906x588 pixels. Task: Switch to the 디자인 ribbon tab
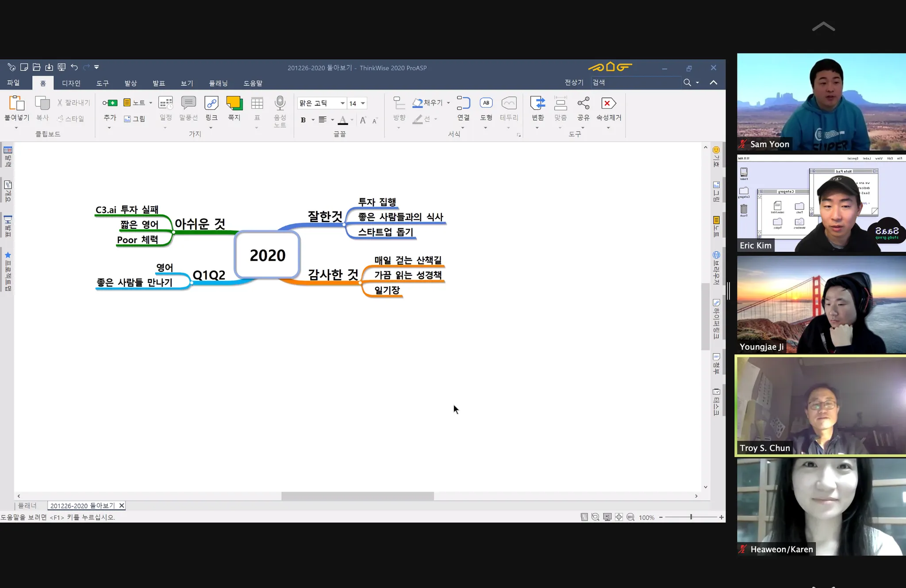(71, 83)
